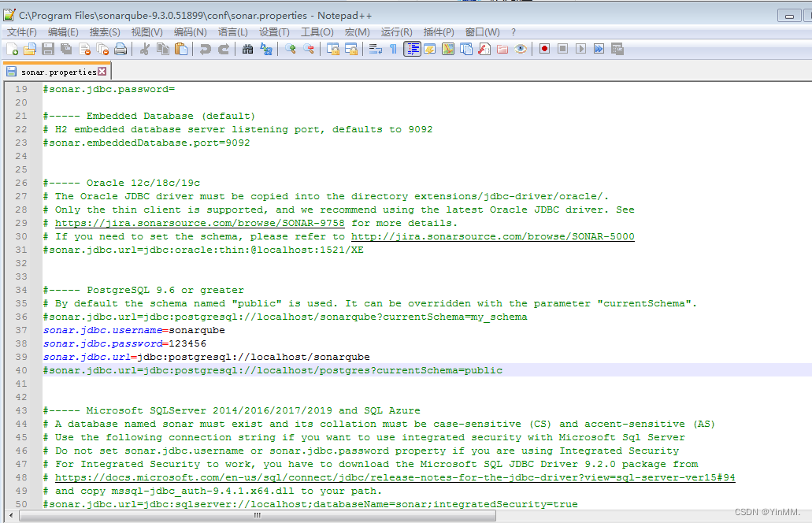Open the 宏(M) menu
This screenshot has height=523, width=812.
[x=358, y=32]
